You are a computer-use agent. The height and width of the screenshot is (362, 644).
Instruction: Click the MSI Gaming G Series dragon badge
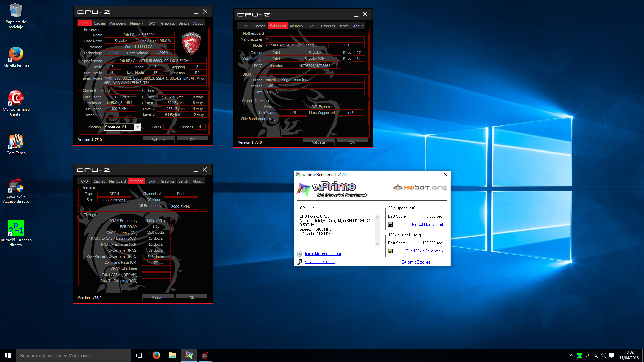point(191,43)
